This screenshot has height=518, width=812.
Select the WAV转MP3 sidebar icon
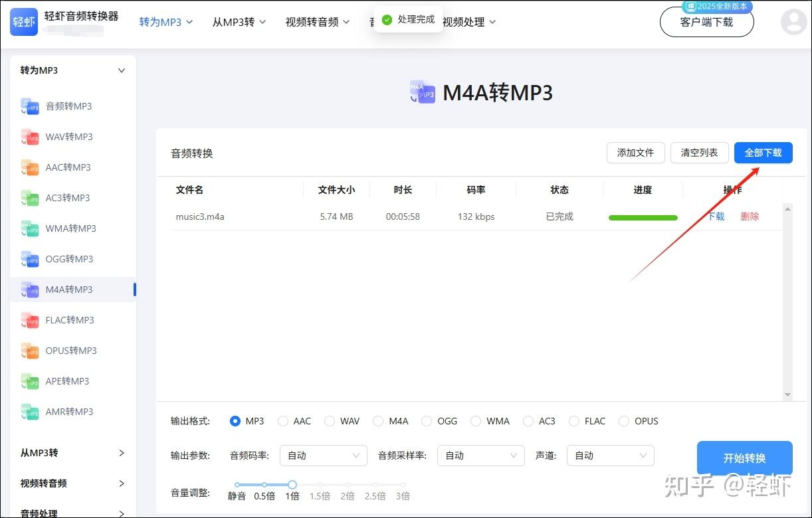[30, 137]
